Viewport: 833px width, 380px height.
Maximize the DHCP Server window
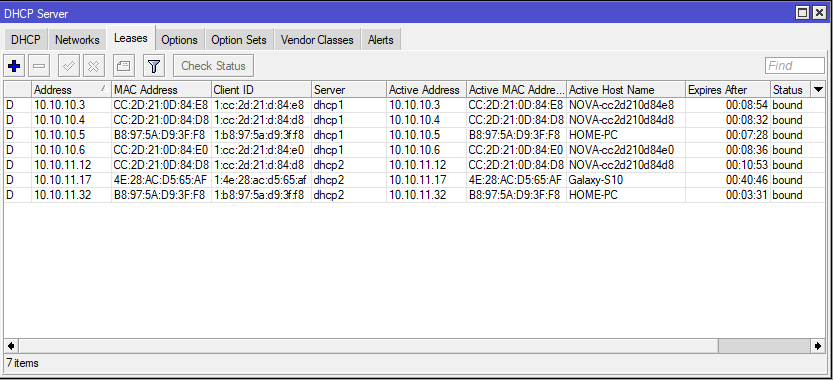coord(803,13)
